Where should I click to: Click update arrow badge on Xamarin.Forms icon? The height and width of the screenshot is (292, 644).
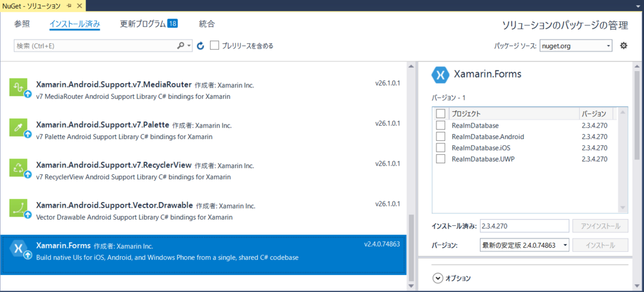click(28, 255)
